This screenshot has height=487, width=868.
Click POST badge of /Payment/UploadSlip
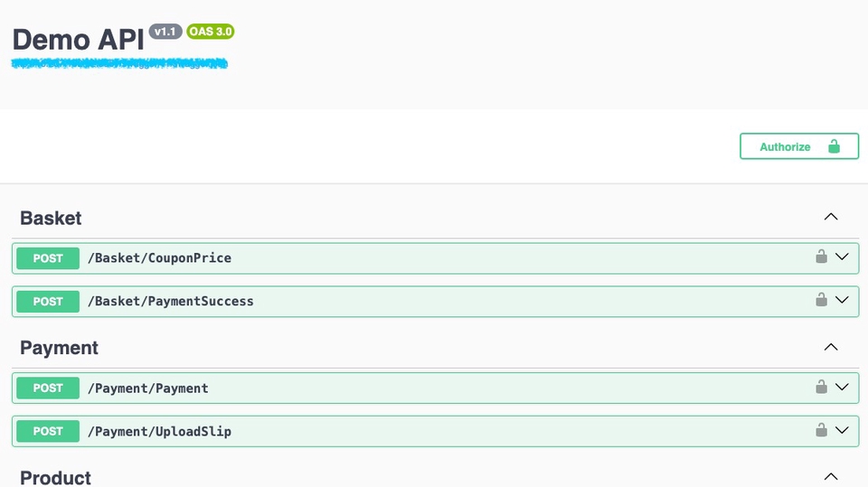48,432
